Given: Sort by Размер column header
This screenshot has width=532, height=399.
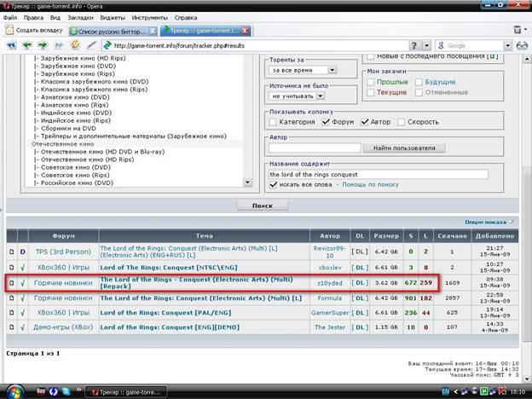Looking at the screenshot, I should 386,236.
